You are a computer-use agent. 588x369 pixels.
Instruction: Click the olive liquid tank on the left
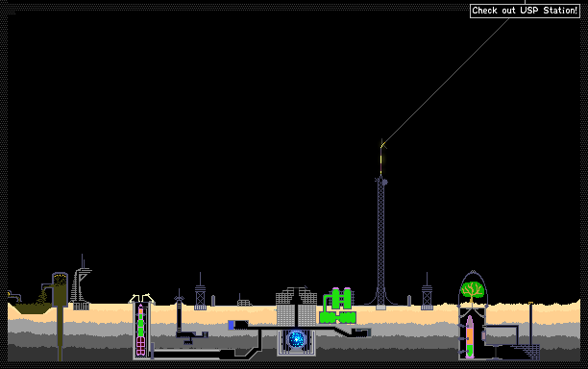coord(60,289)
